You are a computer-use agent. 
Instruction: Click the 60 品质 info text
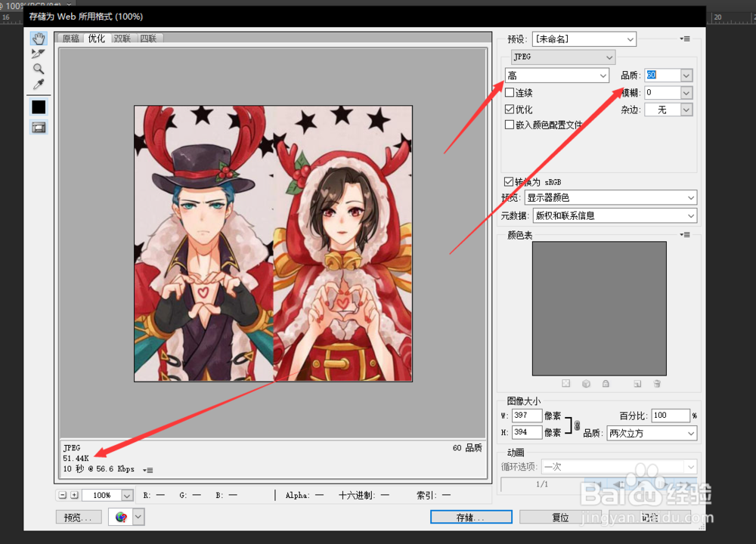click(467, 447)
